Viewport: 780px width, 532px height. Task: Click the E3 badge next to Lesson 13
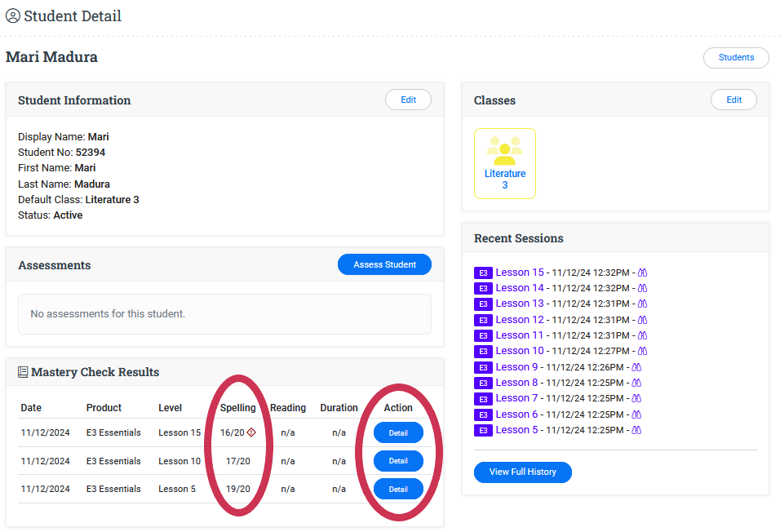tap(483, 304)
